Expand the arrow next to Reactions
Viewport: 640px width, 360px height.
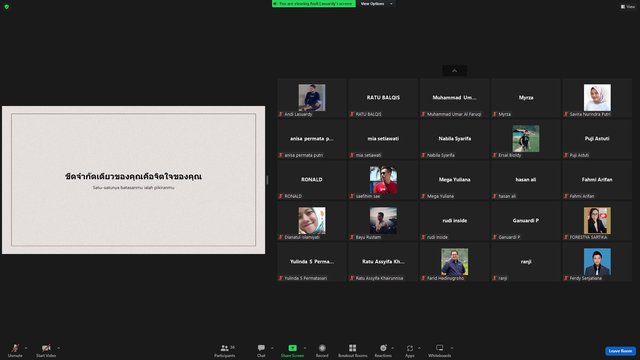pos(393,348)
